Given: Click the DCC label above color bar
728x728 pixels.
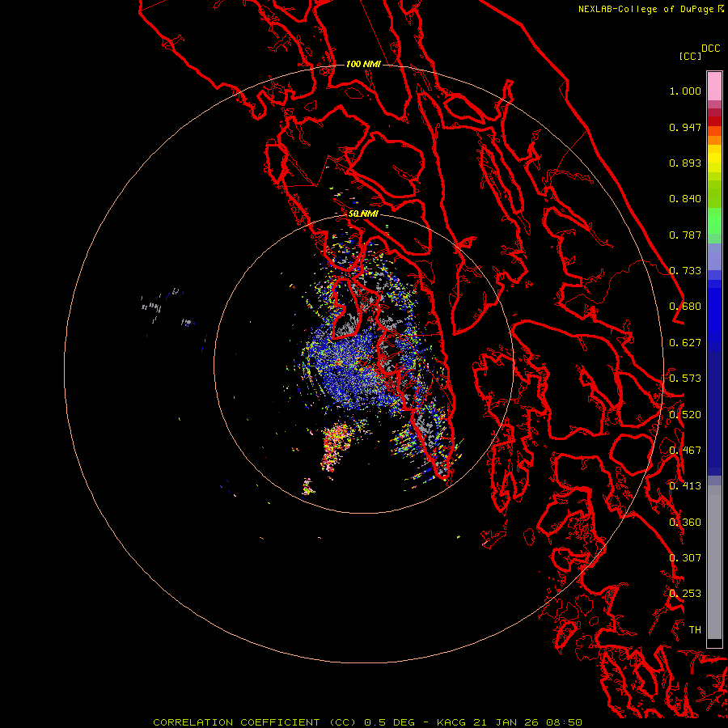Looking at the screenshot, I should 710,49.
